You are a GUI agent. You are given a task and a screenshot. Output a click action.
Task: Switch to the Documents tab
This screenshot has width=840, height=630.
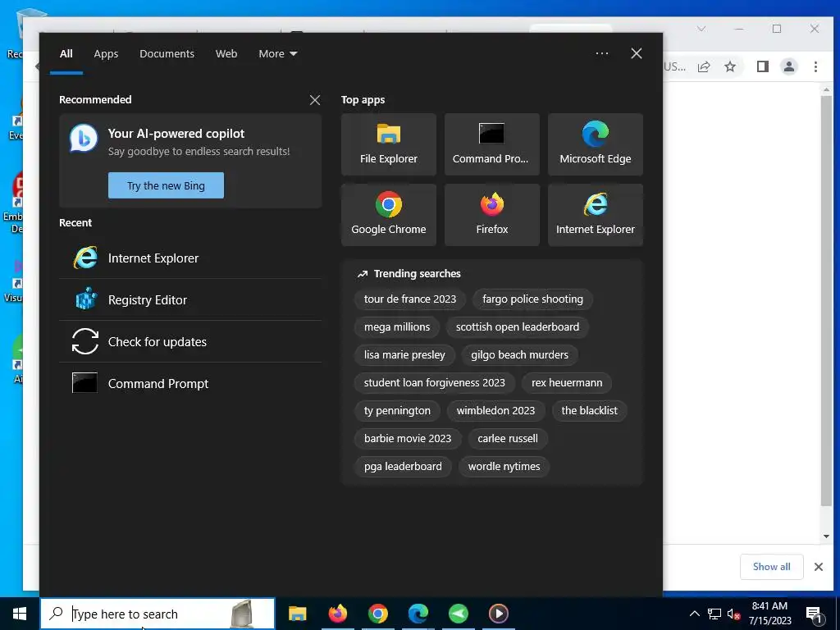(x=167, y=53)
